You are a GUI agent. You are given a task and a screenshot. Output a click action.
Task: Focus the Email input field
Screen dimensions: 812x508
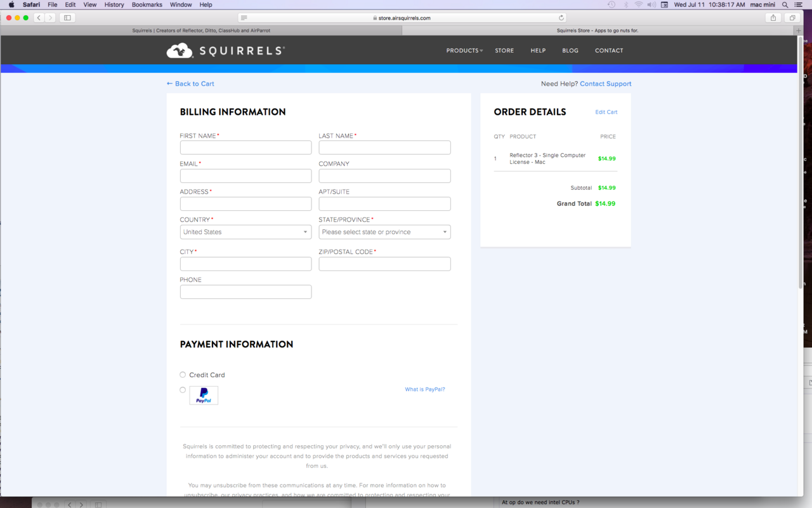tap(246, 176)
